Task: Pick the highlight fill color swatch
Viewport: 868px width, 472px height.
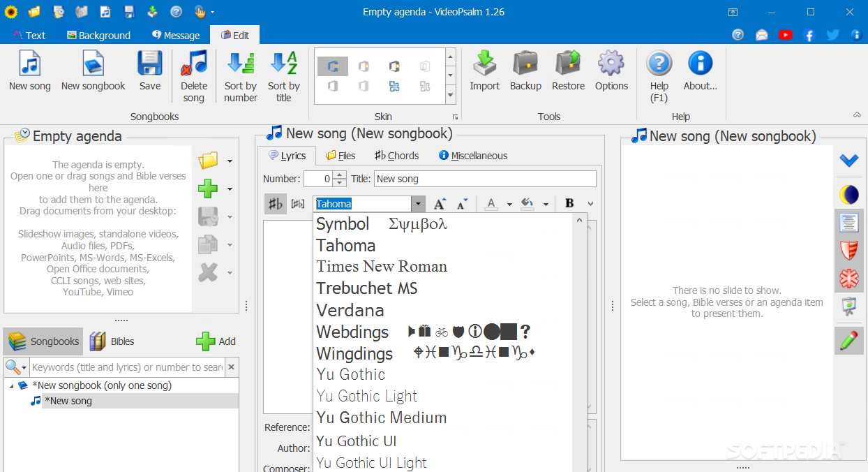Action: tap(527, 204)
